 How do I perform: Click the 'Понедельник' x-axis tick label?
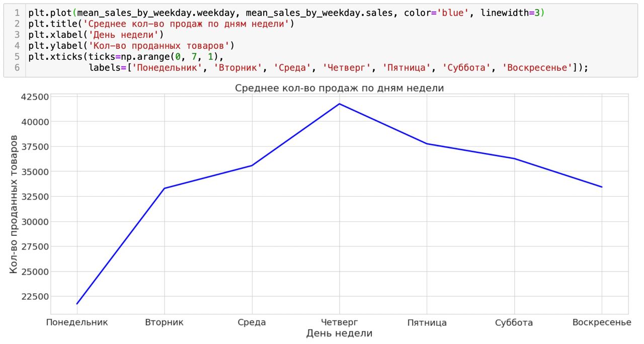click(x=77, y=322)
